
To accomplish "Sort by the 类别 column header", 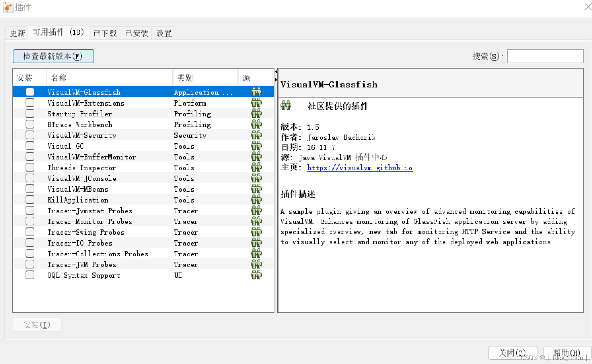I will (205, 78).
